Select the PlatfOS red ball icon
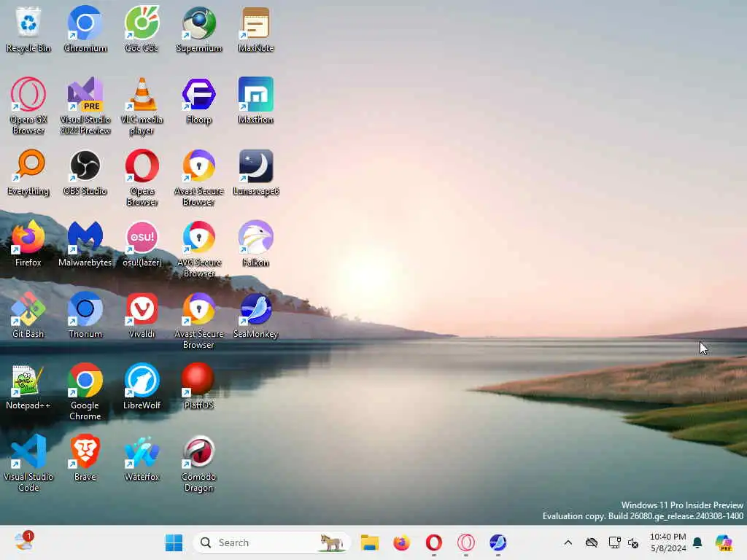This screenshot has height=560, width=747. click(198, 386)
